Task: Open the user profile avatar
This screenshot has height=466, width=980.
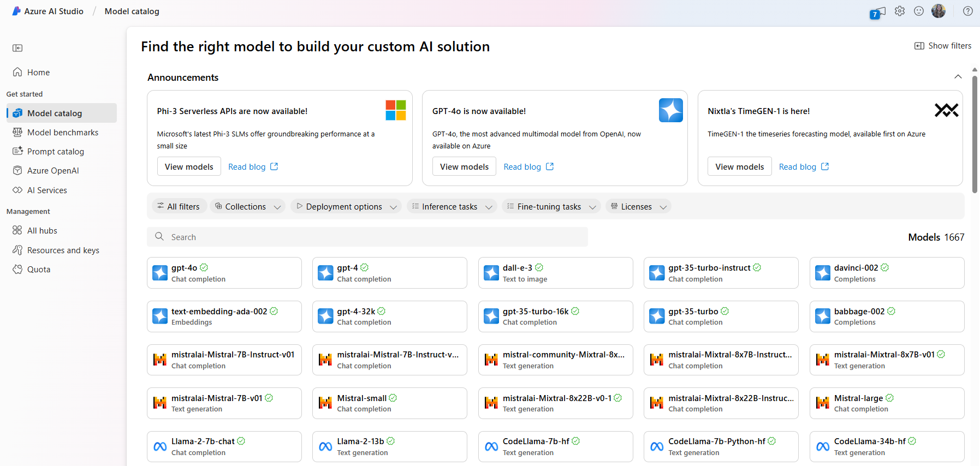Action: point(939,11)
